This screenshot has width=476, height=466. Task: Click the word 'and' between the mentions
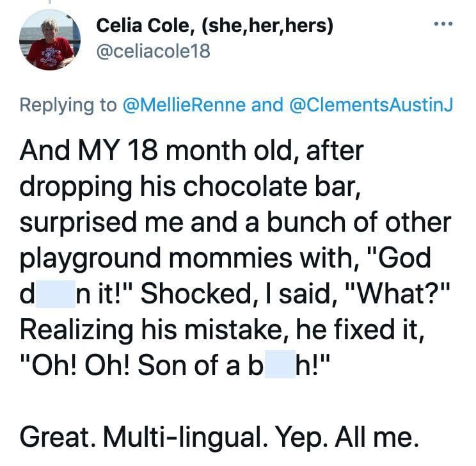267,104
